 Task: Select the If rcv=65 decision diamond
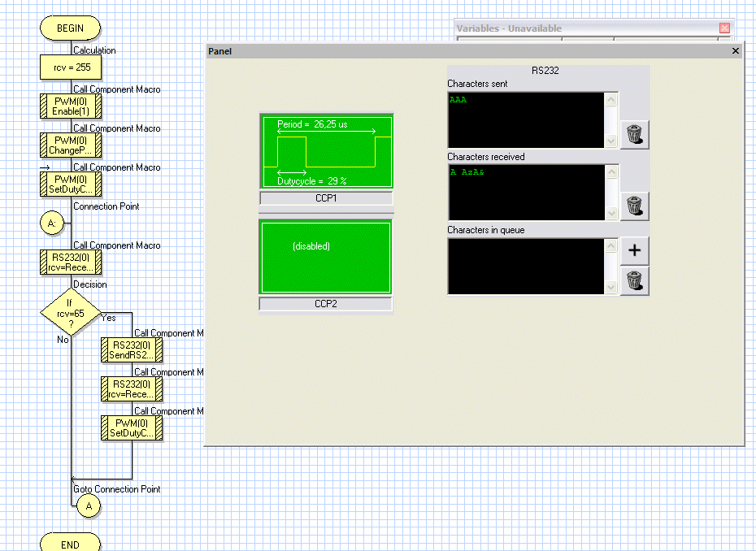[71, 313]
